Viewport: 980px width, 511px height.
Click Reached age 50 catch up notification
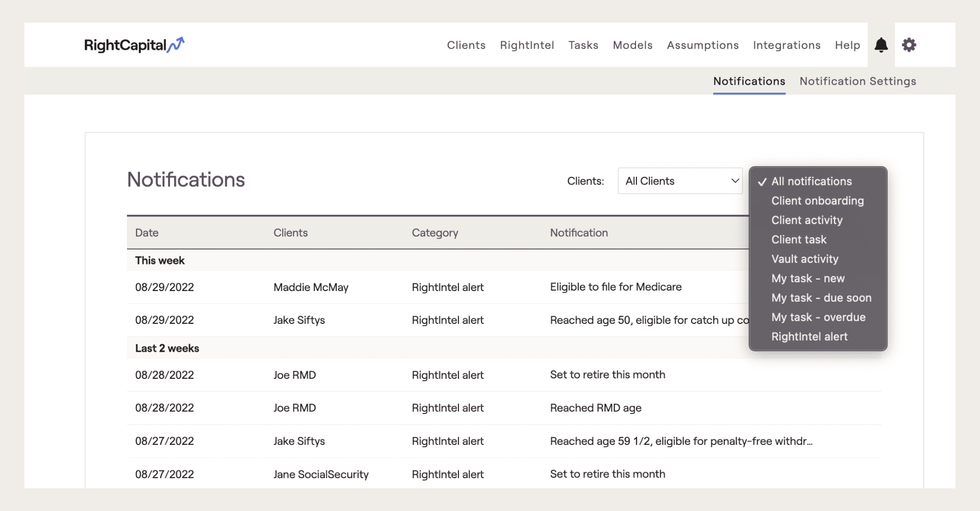[x=649, y=320]
